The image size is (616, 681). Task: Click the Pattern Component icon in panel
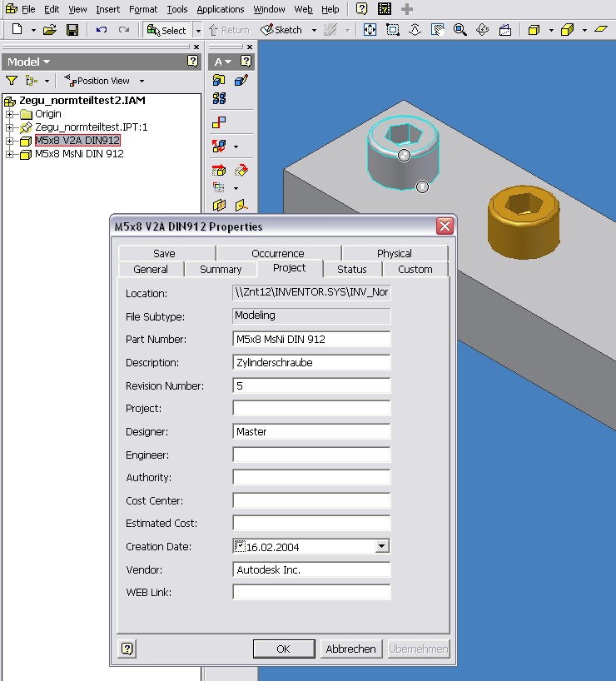tap(219, 98)
